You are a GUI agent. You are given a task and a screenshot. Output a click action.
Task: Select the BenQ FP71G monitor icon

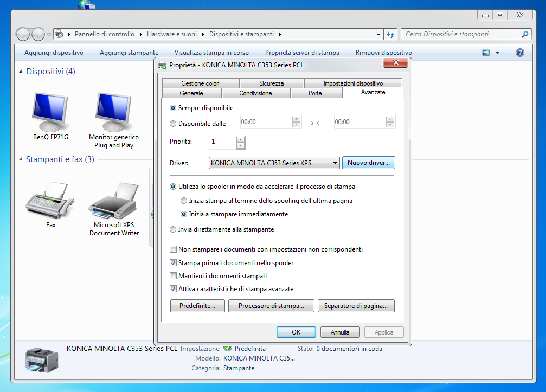pos(50,112)
